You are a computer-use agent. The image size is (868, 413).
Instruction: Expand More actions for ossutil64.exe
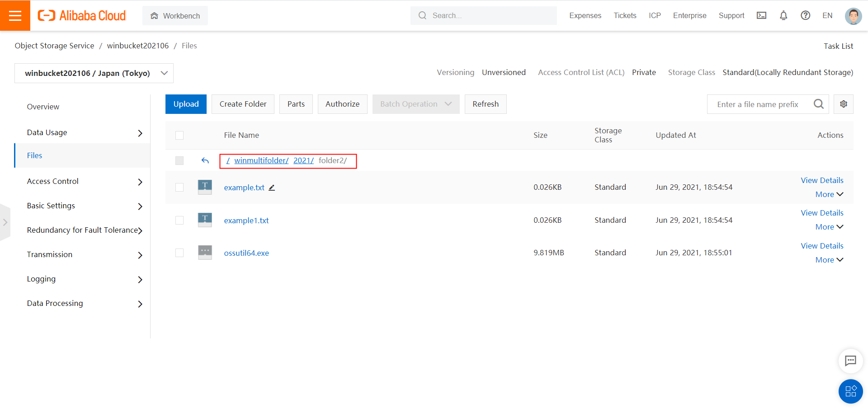[x=829, y=260]
